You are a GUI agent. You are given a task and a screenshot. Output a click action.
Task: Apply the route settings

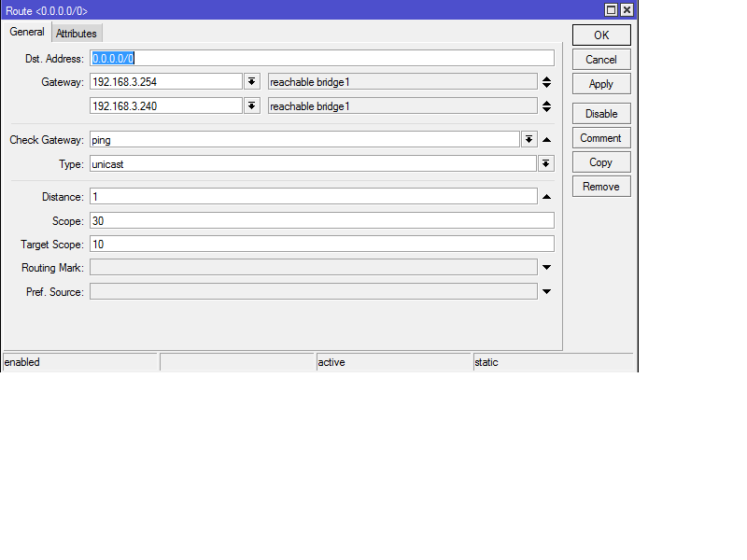(x=601, y=84)
